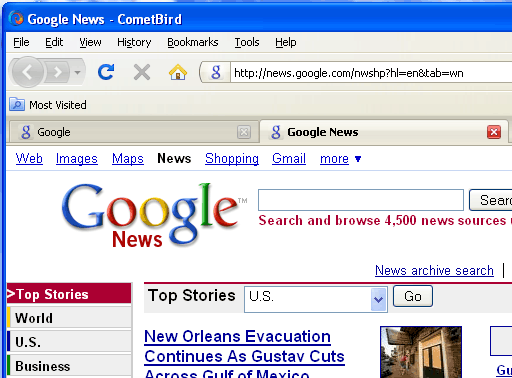Close the Google News tab
This screenshot has height=378, width=512.
pyautogui.click(x=494, y=132)
